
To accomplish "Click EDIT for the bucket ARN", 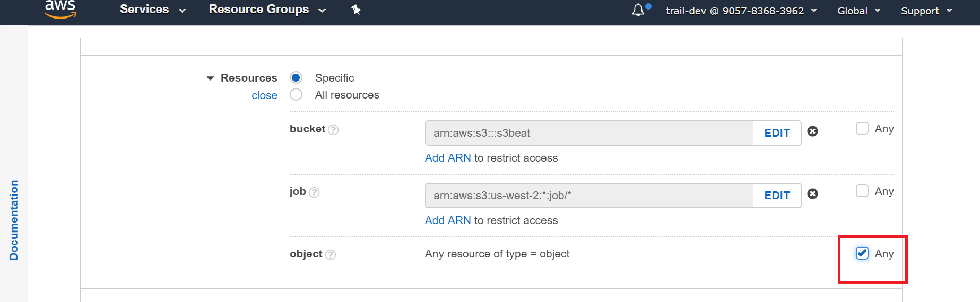I will tap(777, 133).
